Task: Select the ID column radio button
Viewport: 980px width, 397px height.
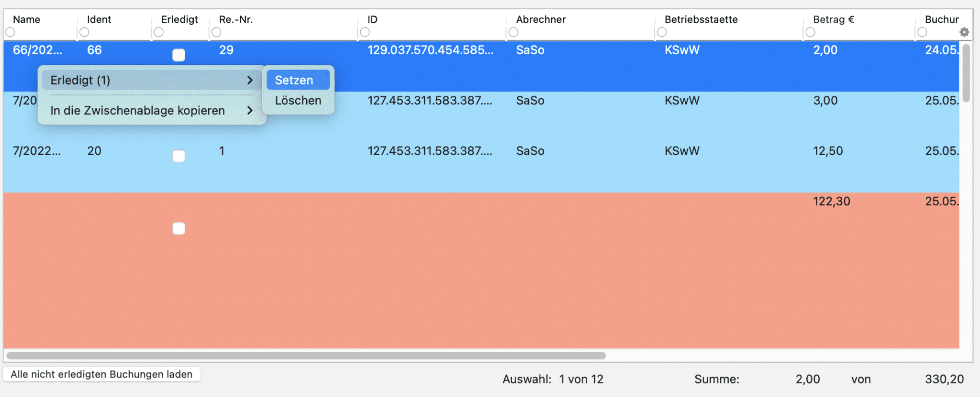Action: 365,32
